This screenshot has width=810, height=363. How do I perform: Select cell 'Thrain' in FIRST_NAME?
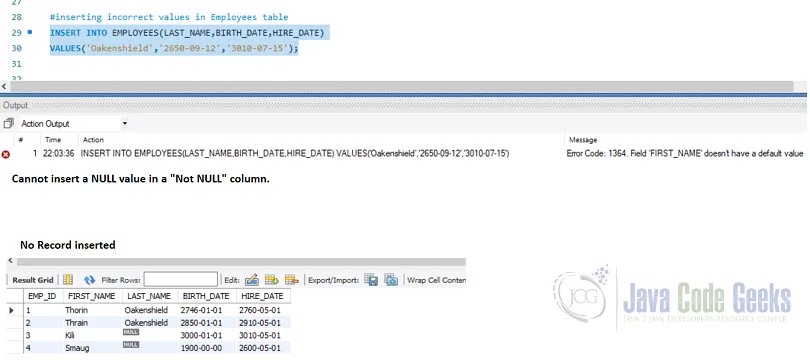click(92, 323)
